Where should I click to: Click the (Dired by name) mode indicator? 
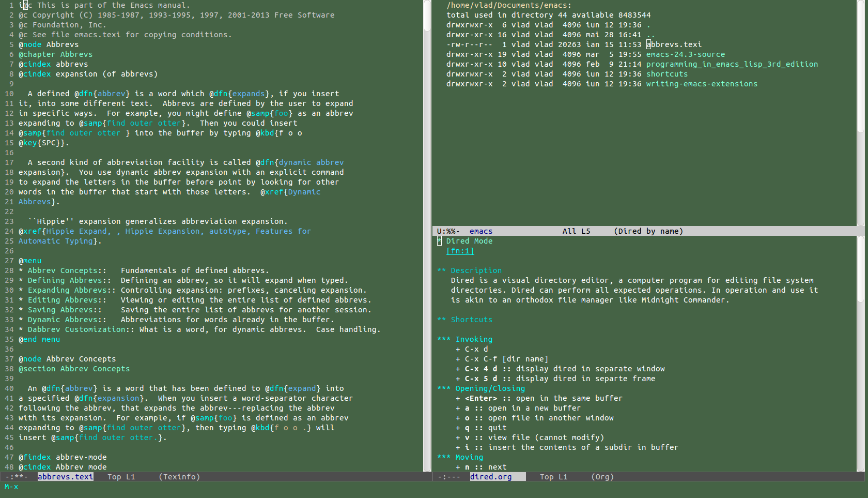648,231
